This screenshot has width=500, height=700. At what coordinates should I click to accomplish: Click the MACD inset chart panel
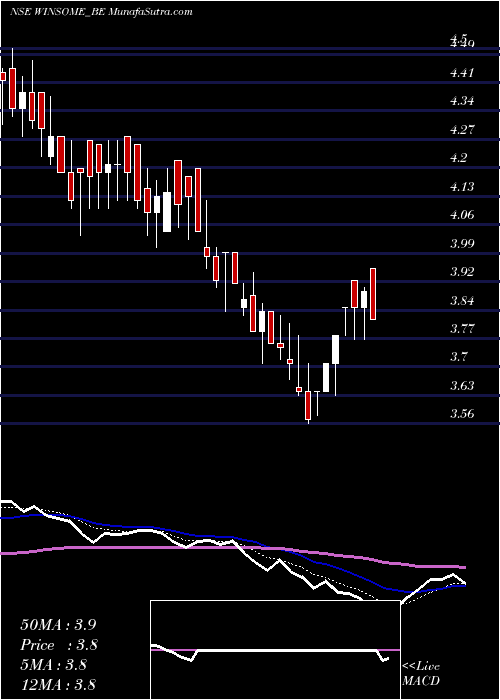point(275,650)
